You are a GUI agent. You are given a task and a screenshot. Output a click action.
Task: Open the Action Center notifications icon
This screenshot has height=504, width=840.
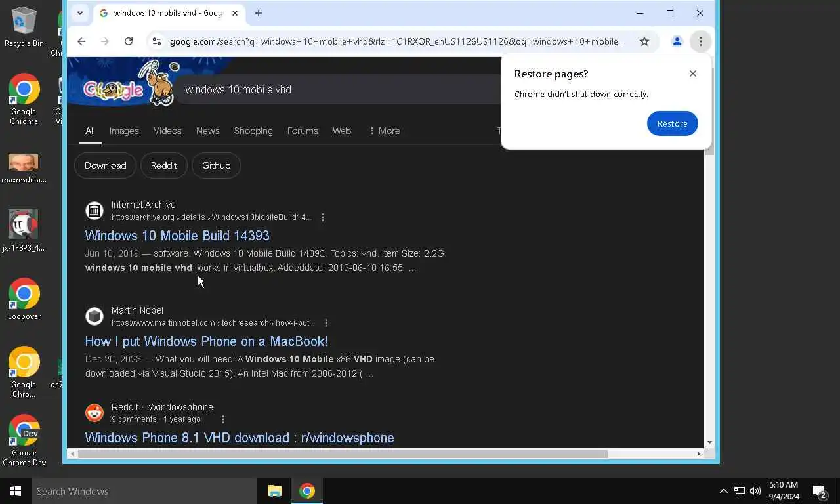[x=820, y=491]
